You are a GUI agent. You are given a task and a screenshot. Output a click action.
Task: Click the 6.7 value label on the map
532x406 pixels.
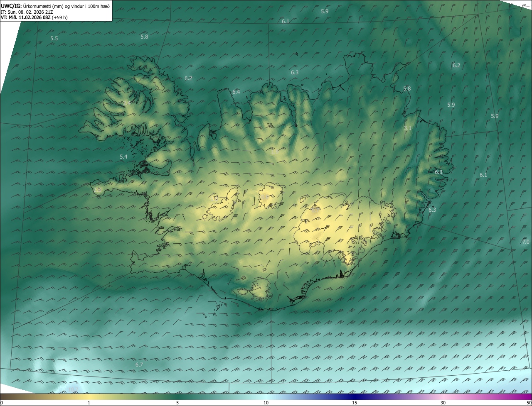(x=139, y=364)
